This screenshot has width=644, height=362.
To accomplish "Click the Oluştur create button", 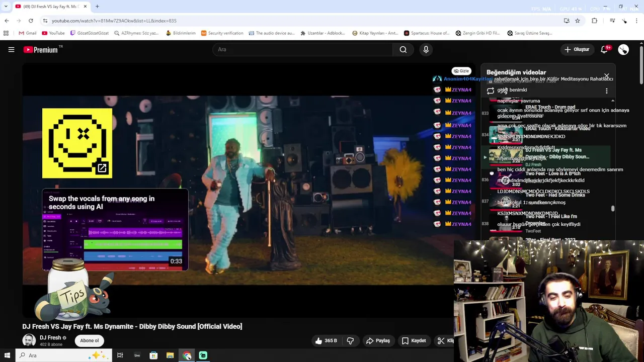I will [577, 49].
